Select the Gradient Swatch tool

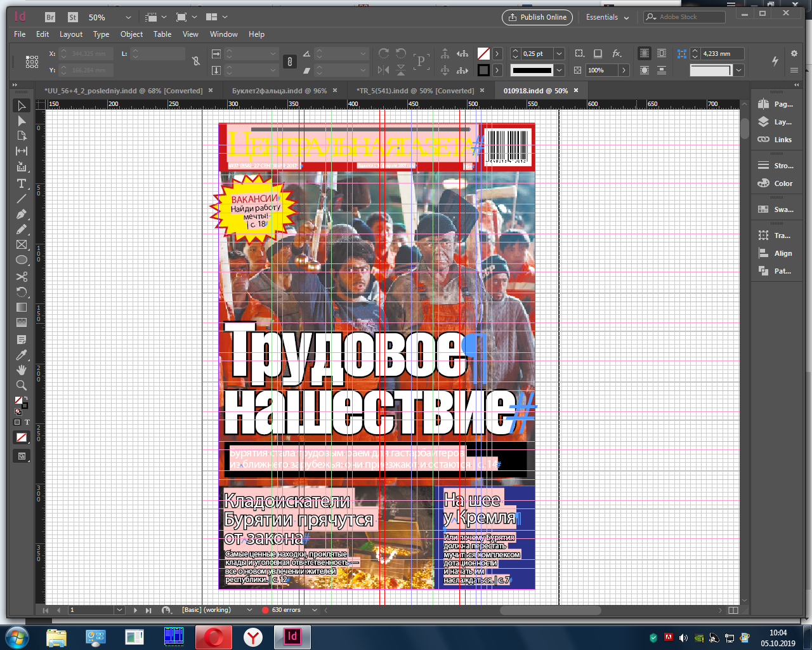(22, 307)
